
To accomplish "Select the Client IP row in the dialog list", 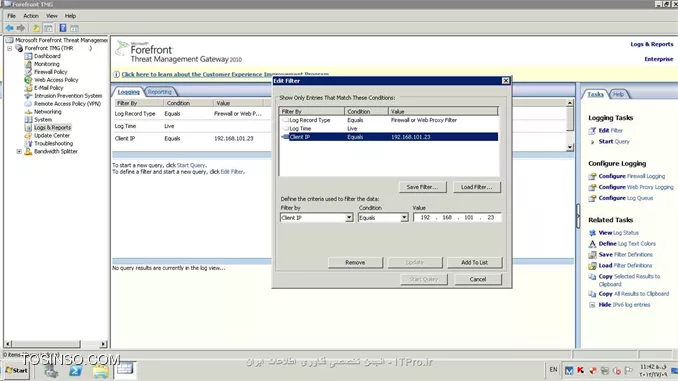I will point(389,137).
